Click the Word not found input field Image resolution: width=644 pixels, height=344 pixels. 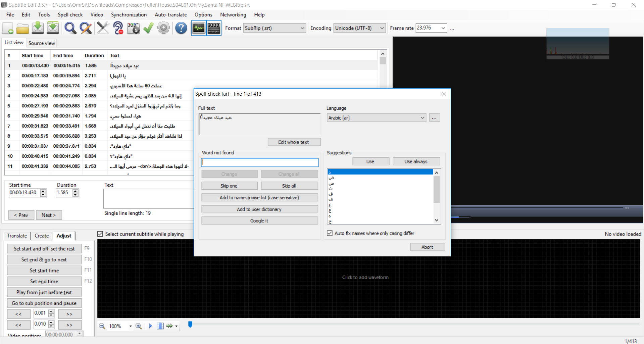pyautogui.click(x=260, y=162)
